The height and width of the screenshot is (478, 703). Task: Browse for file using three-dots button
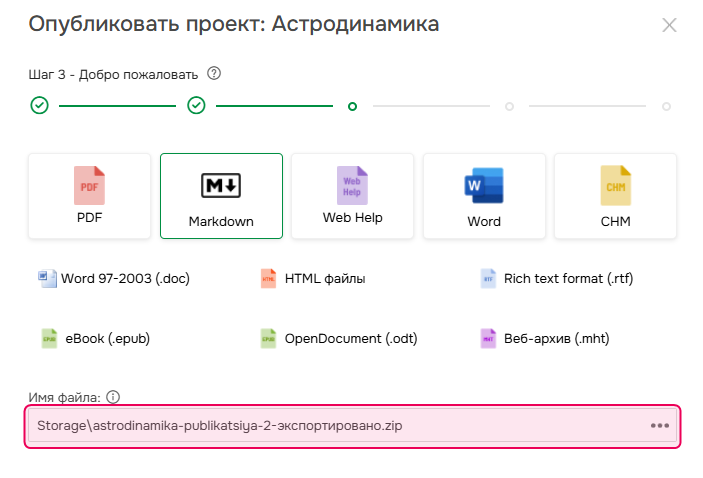(x=660, y=426)
